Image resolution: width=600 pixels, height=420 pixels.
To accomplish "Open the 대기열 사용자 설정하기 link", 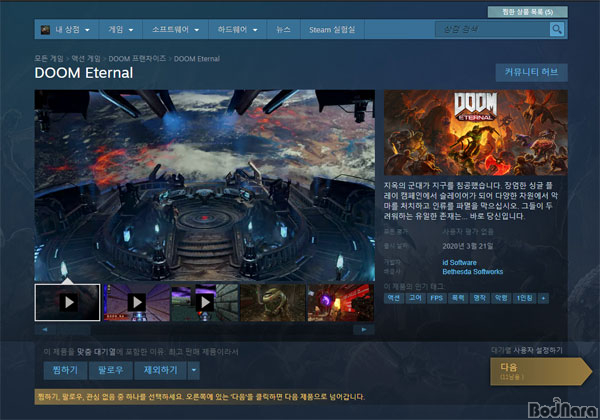I will [x=527, y=350].
